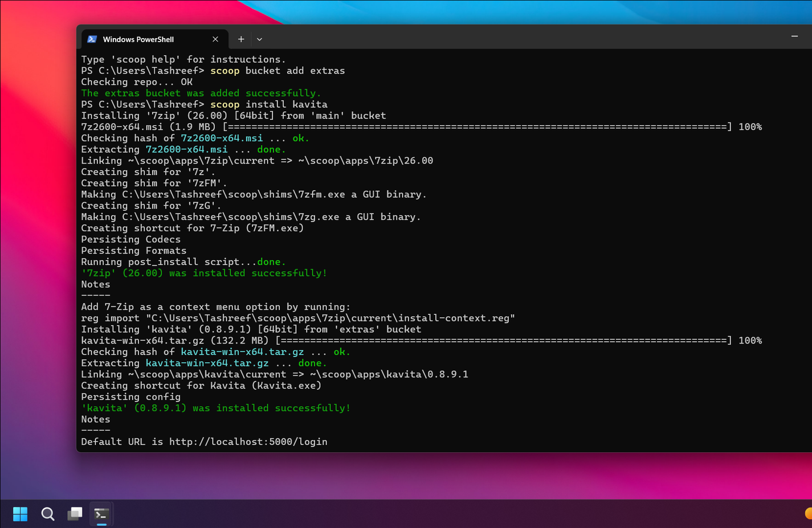Click 'Linking ~\scoop\apps\kavita\current' line

[275, 374]
